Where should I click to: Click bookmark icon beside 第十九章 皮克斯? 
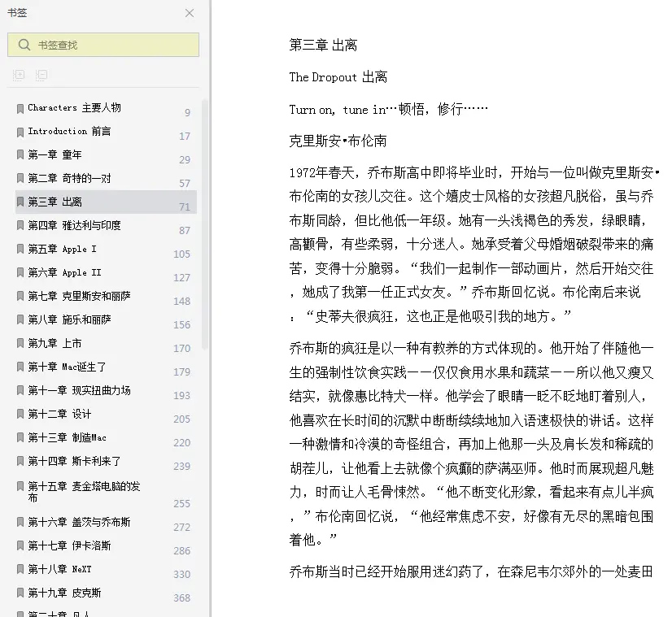[20, 593]
